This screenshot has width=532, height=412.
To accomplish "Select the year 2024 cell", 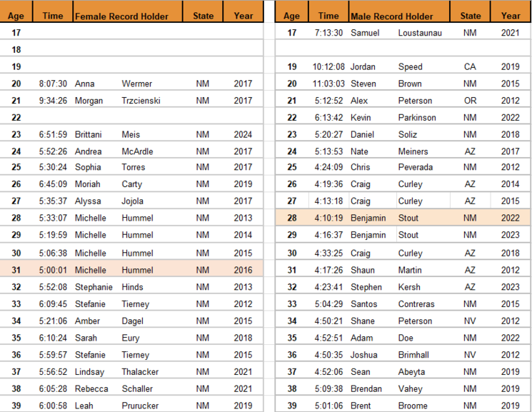I will 243,134.
